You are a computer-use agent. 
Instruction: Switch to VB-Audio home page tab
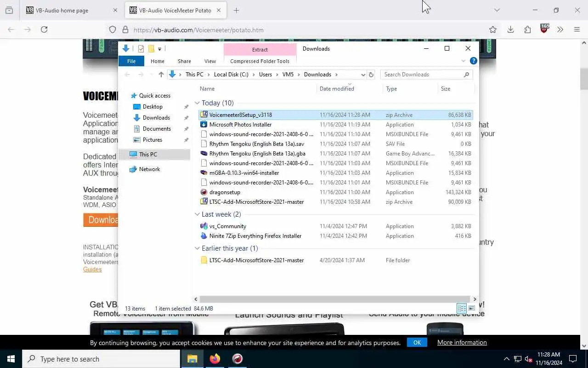coord(71,10)
